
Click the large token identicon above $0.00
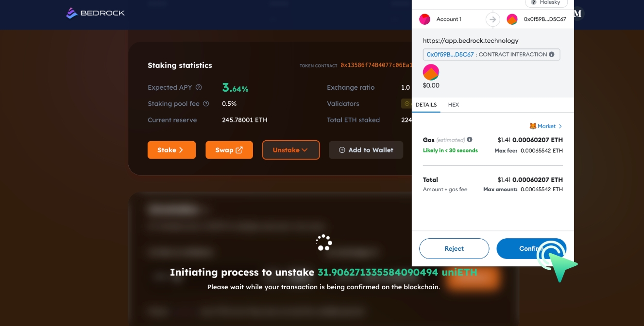pyautogui.click(x=431, y=72)
